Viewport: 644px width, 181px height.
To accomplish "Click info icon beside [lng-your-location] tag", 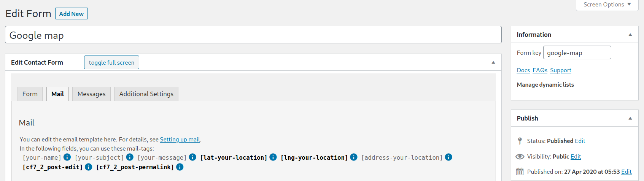I will (x=354, y=157).
